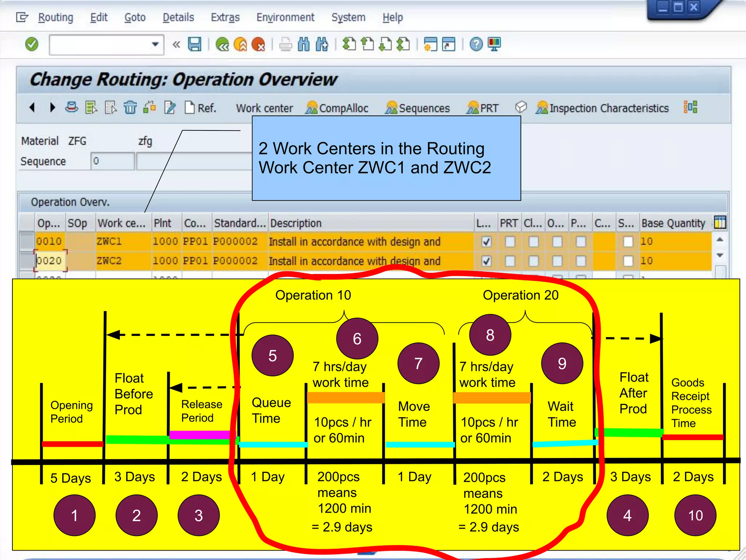The height and width of the screenshot is (560, 746).
Task: Click the Sequence number input field
Action: point(112,161)
